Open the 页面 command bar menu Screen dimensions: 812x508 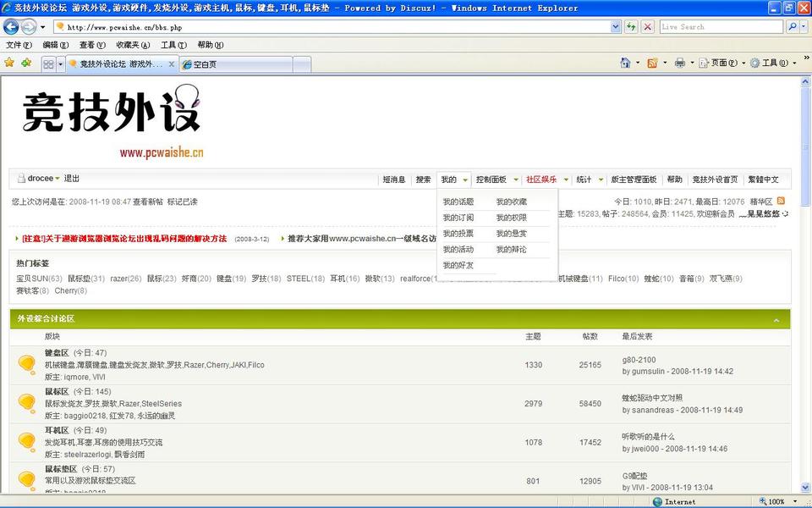coord(721,63)
